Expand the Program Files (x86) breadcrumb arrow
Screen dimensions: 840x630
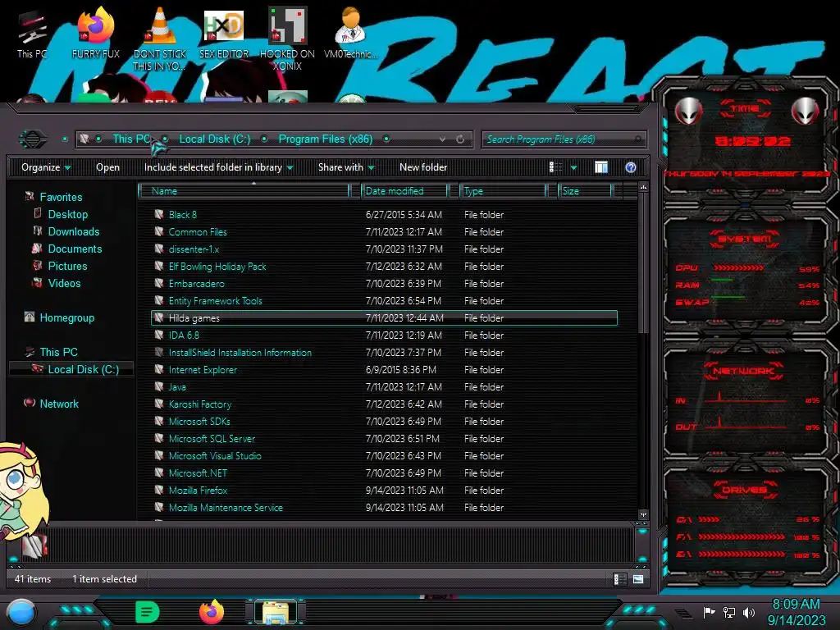(x=386, y=139)
